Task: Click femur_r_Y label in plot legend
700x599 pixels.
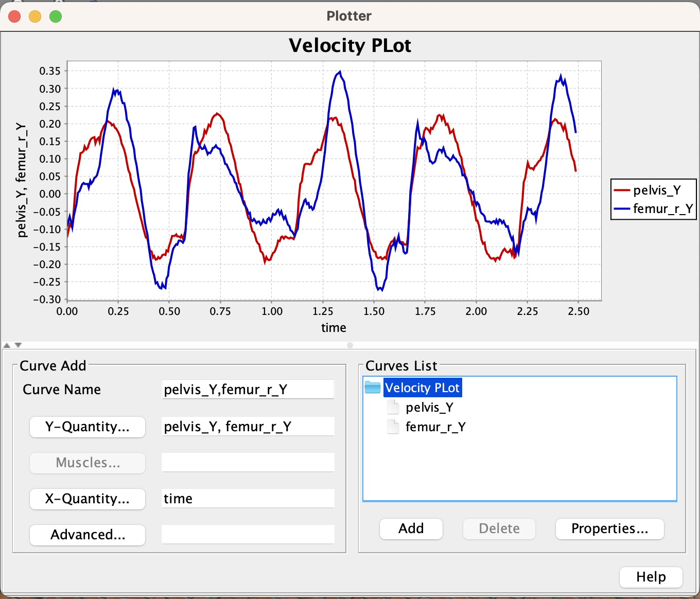Action: [663, 208]
